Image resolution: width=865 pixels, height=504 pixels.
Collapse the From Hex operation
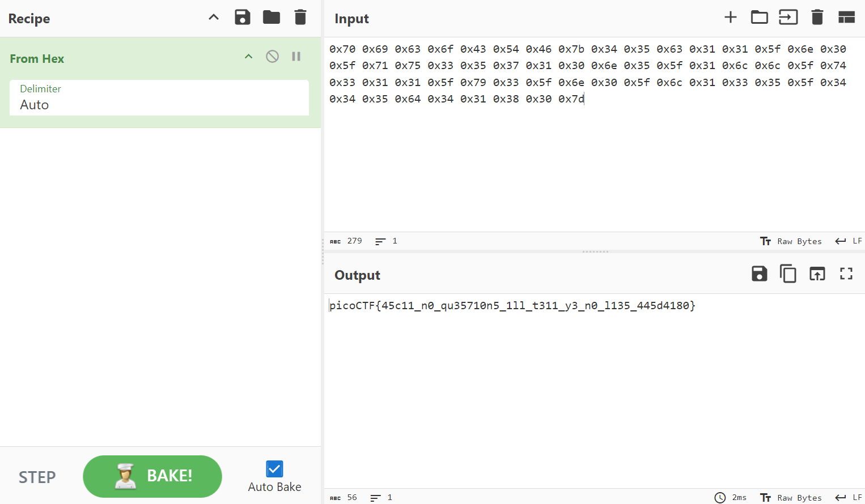pyautogui.click(x=248, y=57)
